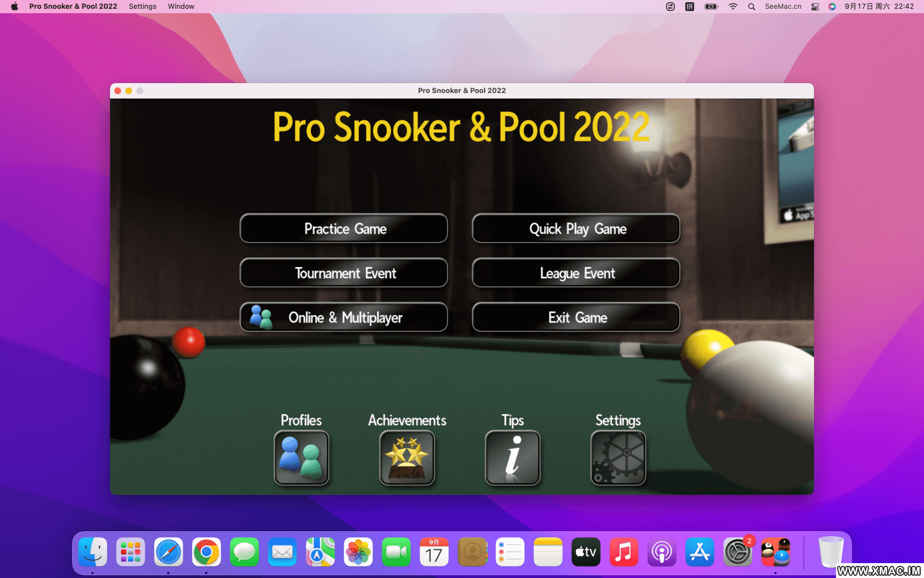Open Control Center in menu bar
The height and width of the screenshot is (578, 924).
pyautogui.click(x=815, y=7)
